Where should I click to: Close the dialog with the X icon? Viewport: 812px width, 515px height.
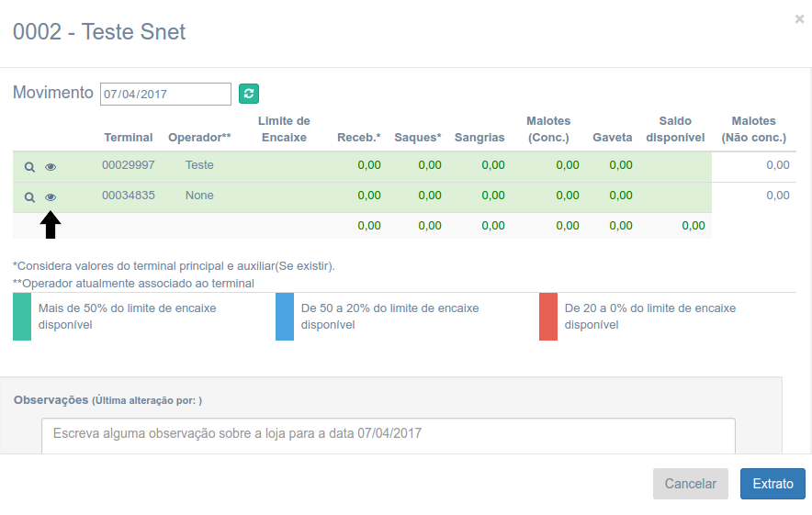tap(799, 18)
